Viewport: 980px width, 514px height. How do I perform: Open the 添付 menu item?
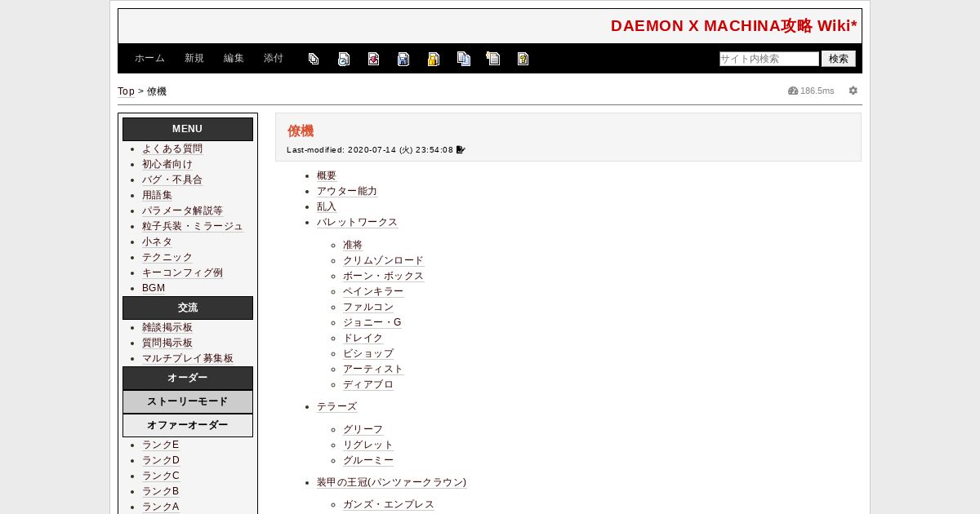point(274,59)
